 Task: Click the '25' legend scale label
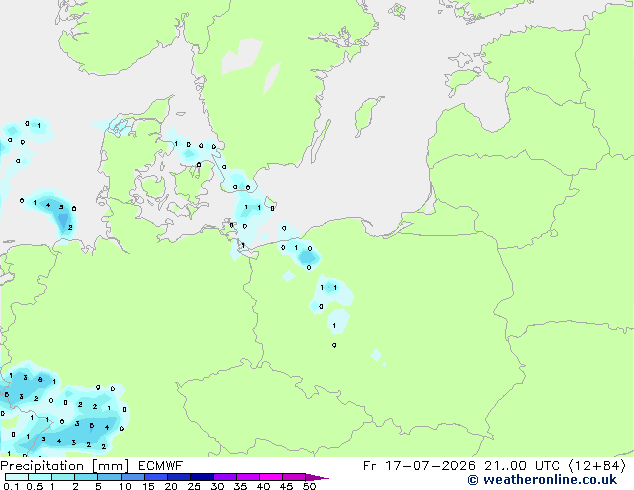194,486
